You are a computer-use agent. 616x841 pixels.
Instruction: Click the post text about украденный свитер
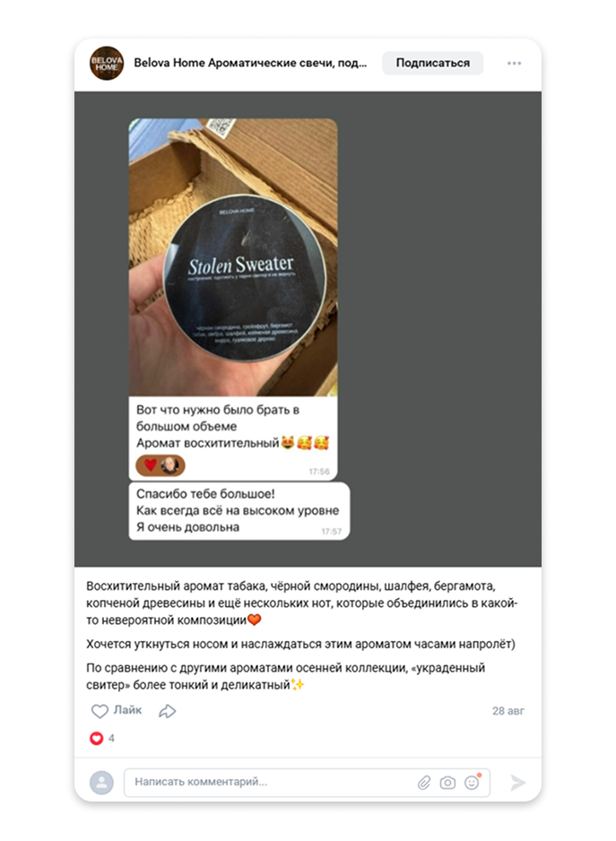coord(285,676)
